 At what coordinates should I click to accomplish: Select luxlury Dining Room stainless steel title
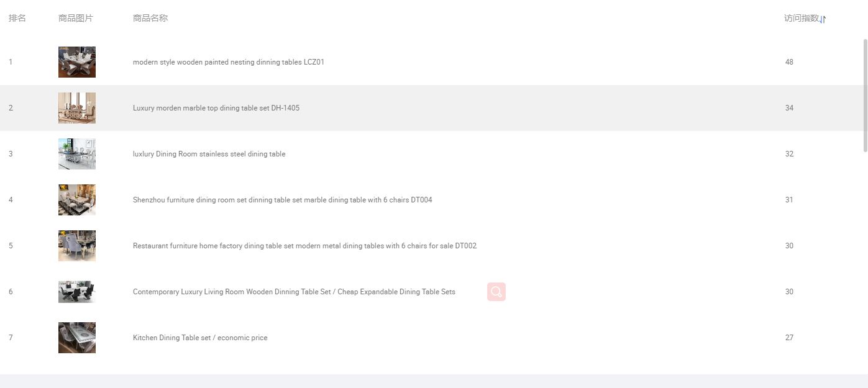209,154
